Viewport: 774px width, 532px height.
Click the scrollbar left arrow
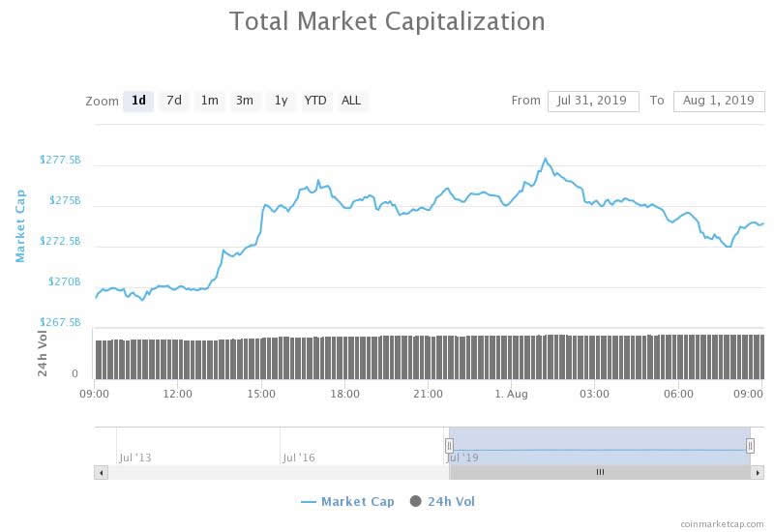(x=101, y=472)
